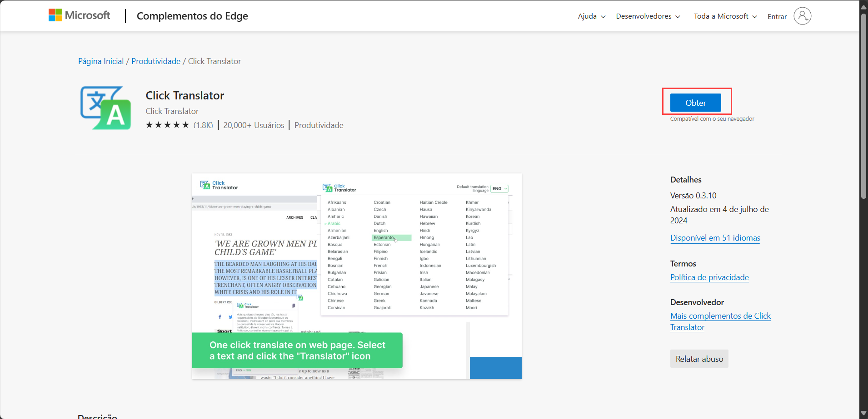Click the 'Click Translator' title heading
This screenshot has height=419, width=868.
coord(185,95)
